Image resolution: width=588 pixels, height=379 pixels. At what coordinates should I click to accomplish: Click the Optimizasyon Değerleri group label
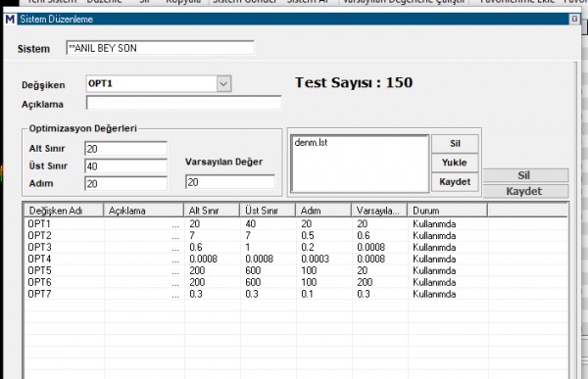(x=83, y=128)
